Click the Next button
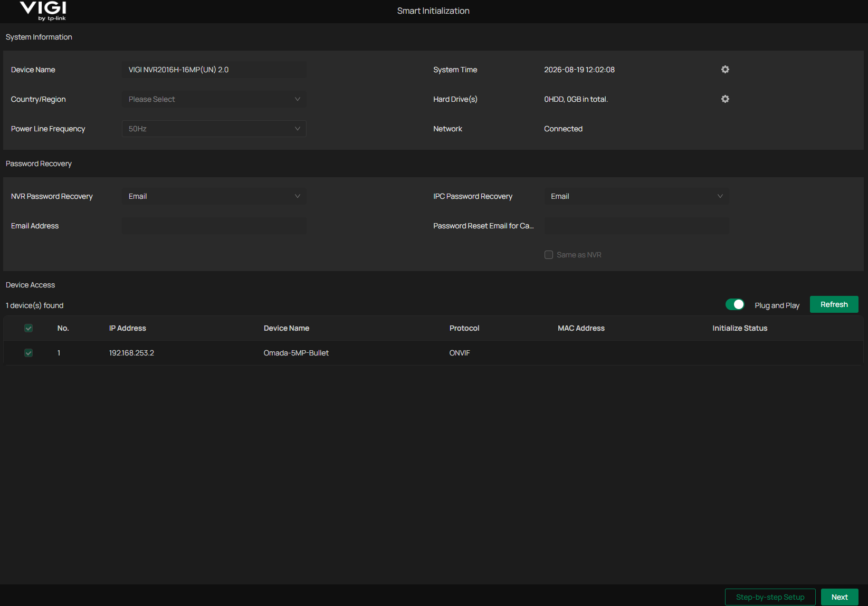Screen dimensions: 868x606 (x=840, y=597)
